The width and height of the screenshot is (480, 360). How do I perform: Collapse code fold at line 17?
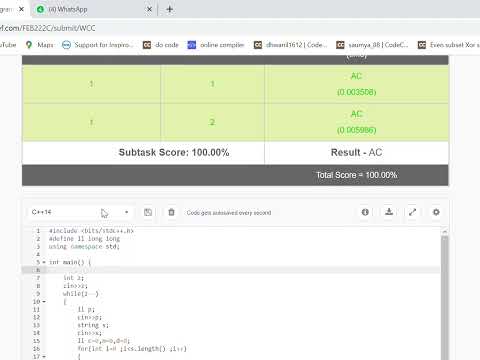tap(44, 357)
